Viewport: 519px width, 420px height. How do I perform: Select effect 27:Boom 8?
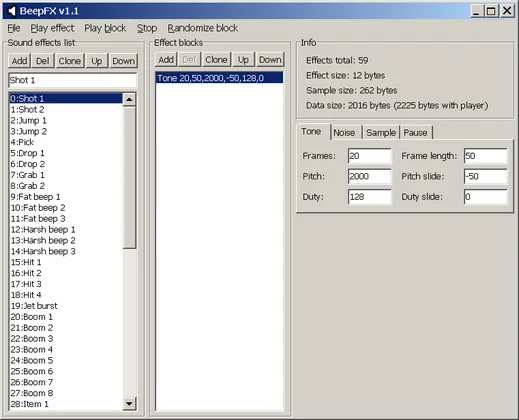(x=66, y=393)
